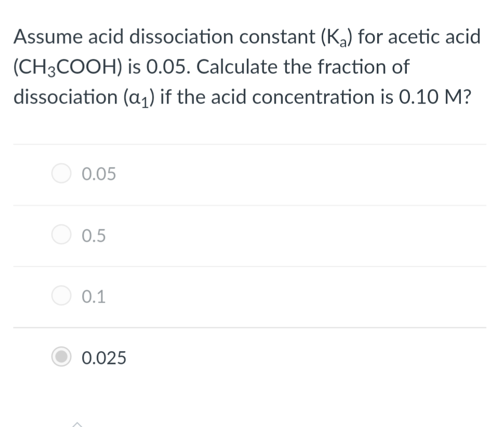Choose the 0.025 radio button
This screenshot has height=427, width=504.
pyautogui.click(x=61, y=357)
